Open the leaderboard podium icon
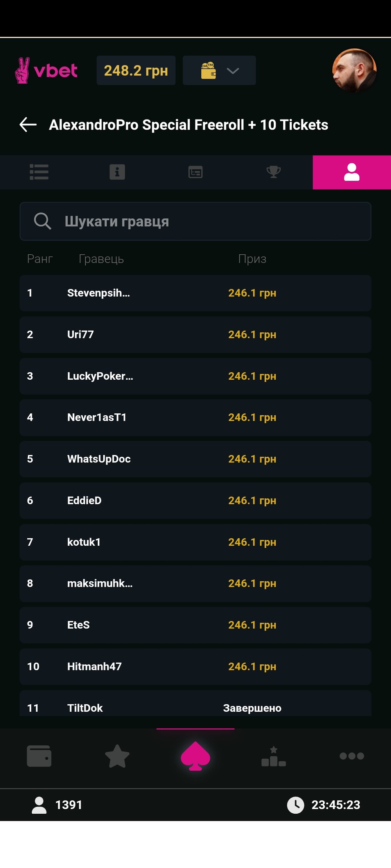The image size is (391, 868). coord(274,757)
